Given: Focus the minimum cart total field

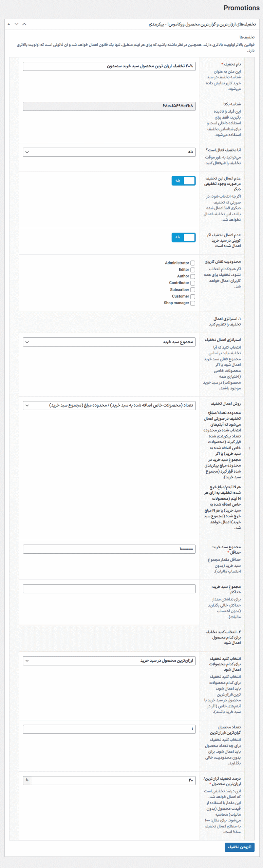Looking at the screenshot, I should (x=109, y=549).
